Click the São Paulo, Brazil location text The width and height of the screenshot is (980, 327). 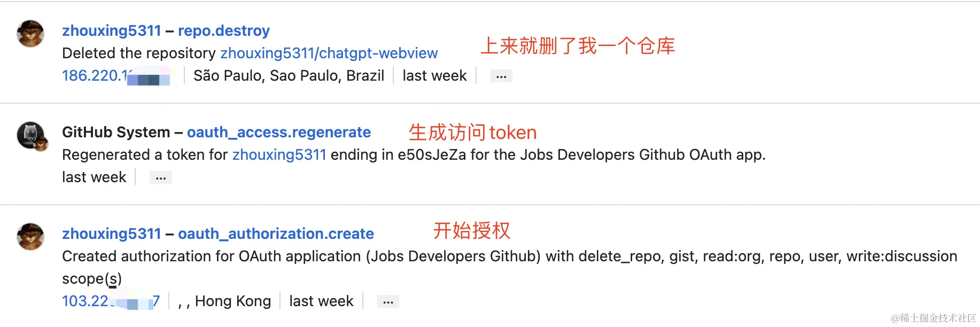pos(289,76)
